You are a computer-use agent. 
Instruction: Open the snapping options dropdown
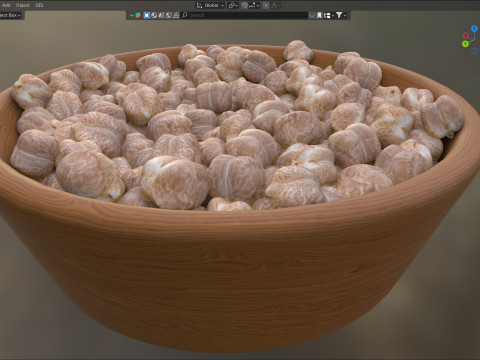tap(254, 5)
